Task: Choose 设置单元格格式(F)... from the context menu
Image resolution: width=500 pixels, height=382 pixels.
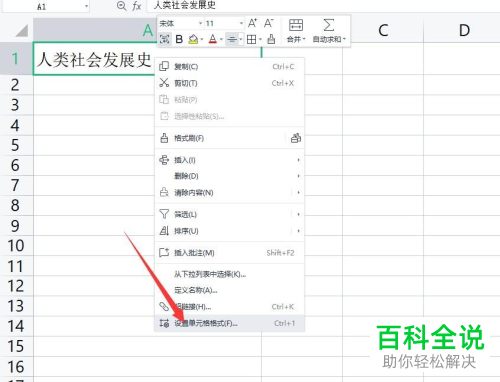Action: 229,323
